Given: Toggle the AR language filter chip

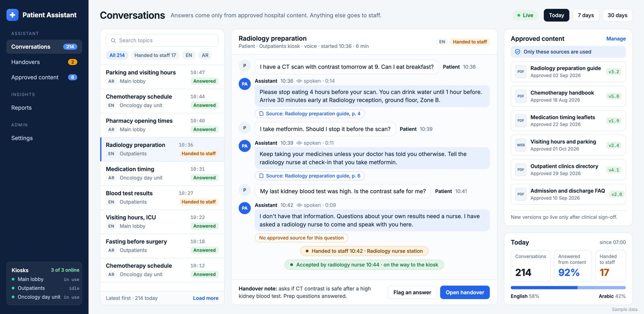Looking at the screenshot, I should (205, 55).
